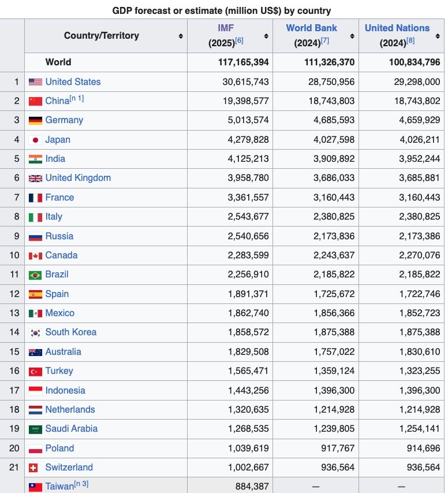Screen dimensions: 448x493
Task: Click the Saudi Arabia flag icon
Action: (x=35, y=429)
